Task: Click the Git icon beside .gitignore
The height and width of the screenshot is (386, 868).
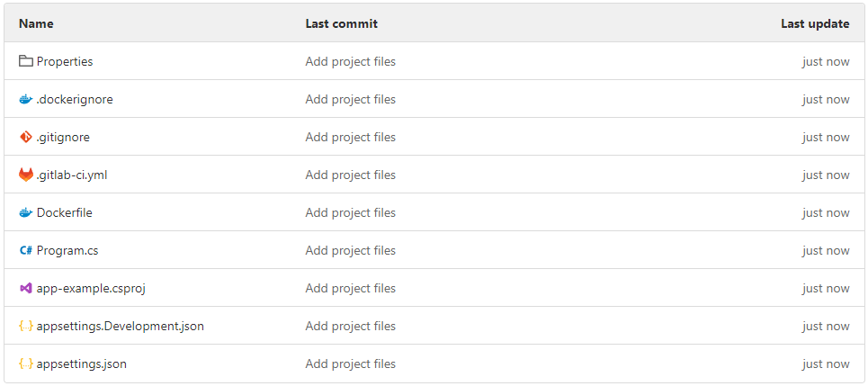Action: [25, 137]
